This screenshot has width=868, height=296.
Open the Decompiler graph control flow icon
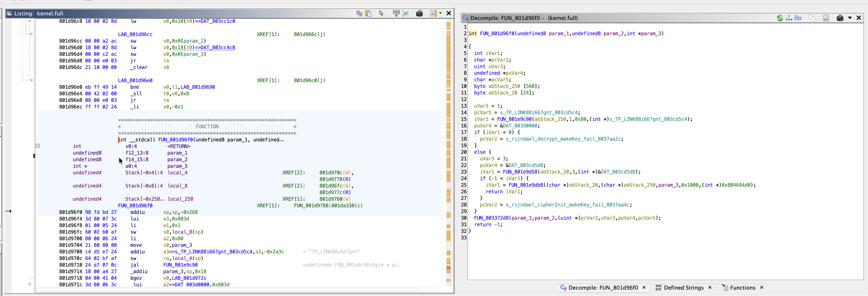pyautogui.click(x=789, y=18)
